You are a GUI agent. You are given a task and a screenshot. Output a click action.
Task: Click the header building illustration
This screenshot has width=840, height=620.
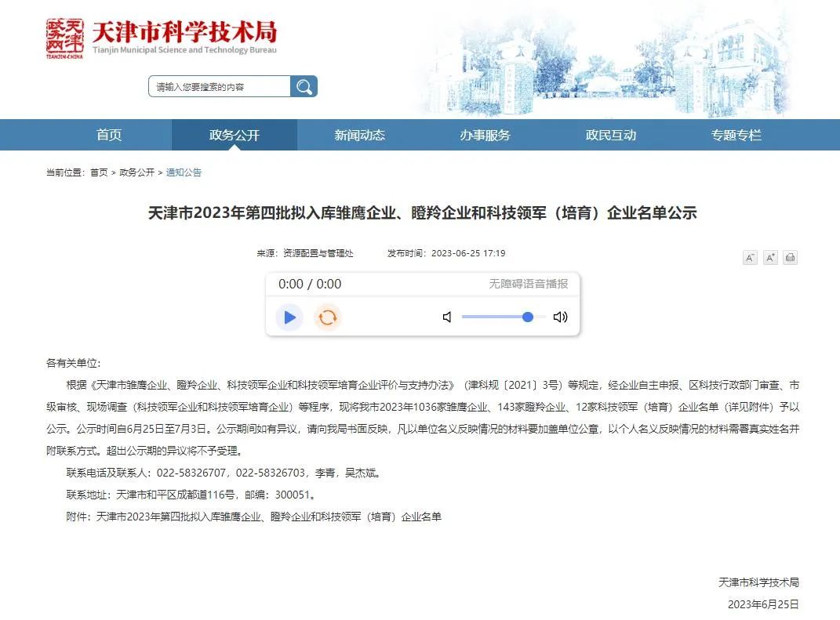click(x=605, y=62)
